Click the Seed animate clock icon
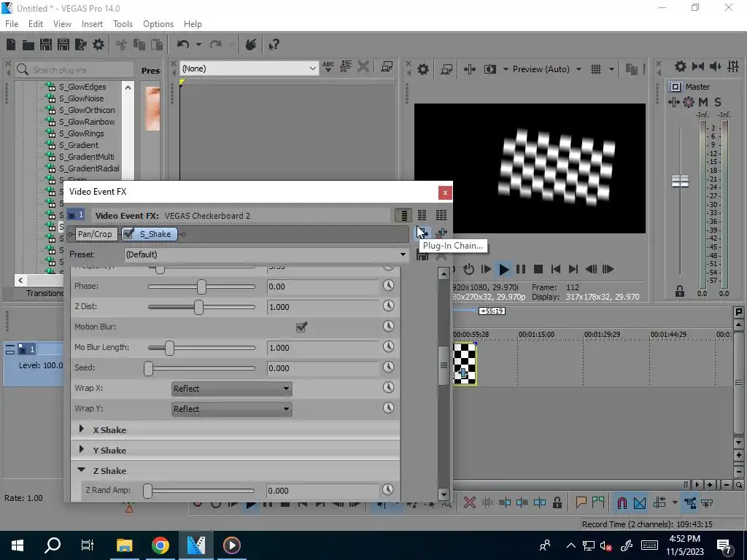The image size is (747, 560). pos(388,367)
